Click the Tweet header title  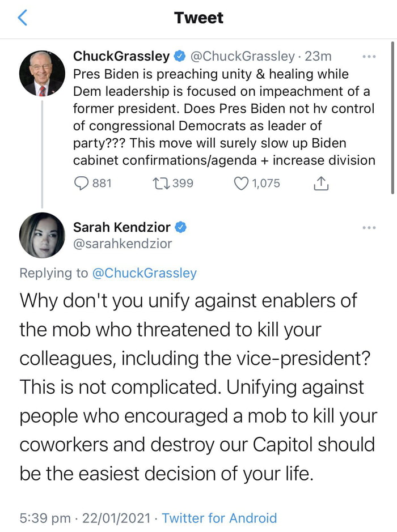198,18
